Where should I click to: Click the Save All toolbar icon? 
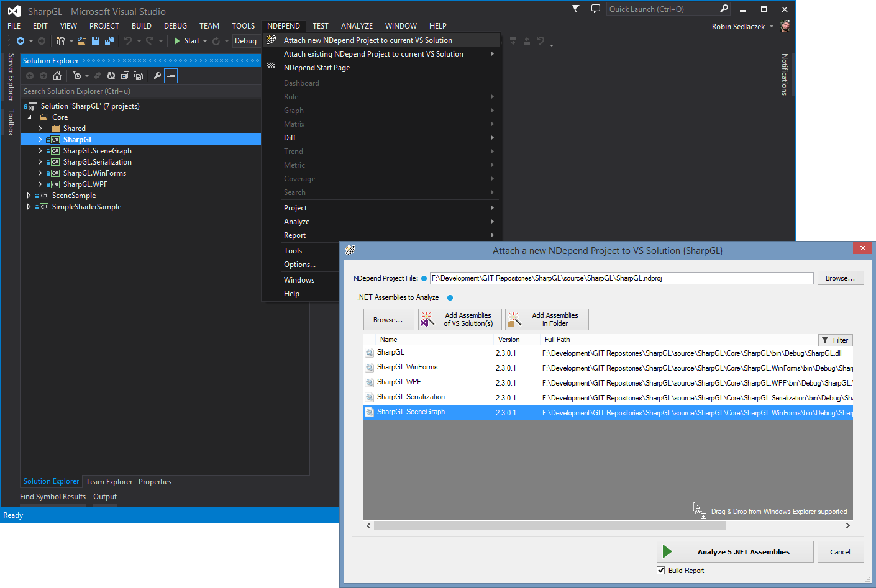pyautogui.click(x=109, y=41)
